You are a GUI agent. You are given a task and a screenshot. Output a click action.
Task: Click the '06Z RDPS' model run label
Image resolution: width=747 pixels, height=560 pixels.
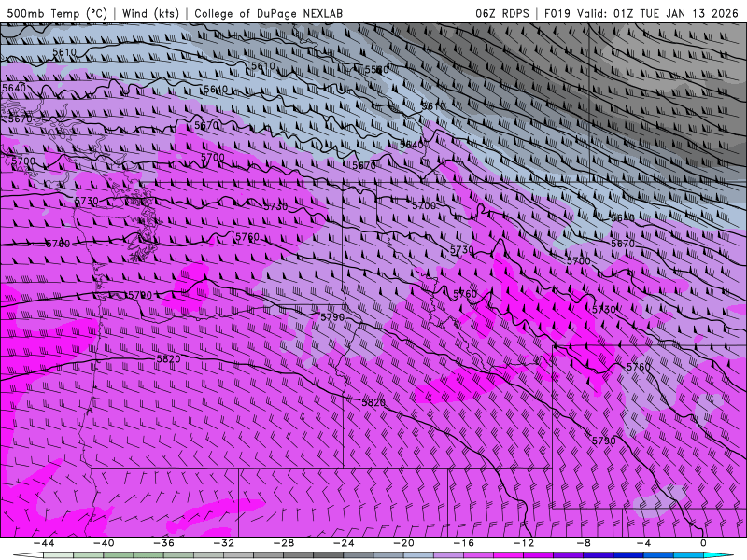click(502, 13)
